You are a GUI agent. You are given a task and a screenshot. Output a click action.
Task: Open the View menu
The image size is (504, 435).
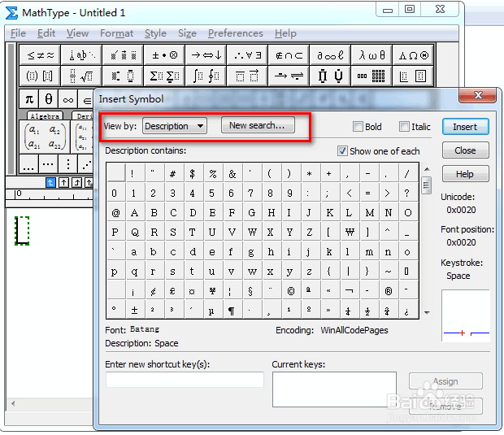[x=77, y=33]
